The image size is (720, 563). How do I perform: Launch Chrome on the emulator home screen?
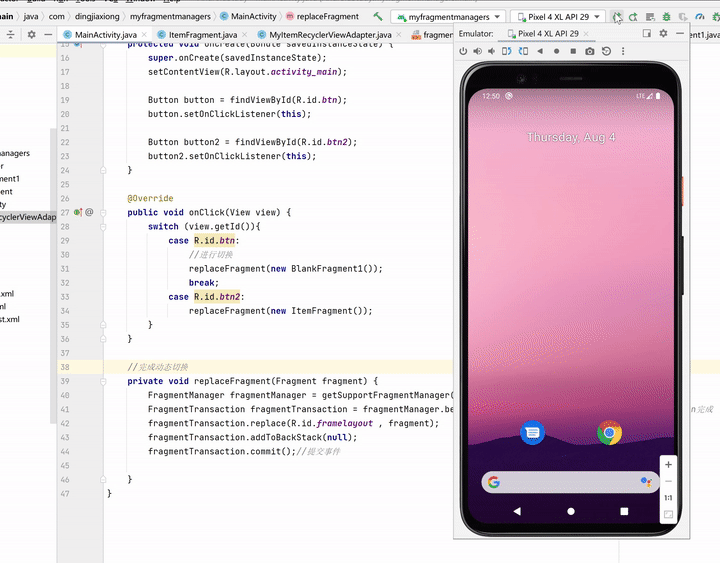pyautogui.click(x=609, y=433)
